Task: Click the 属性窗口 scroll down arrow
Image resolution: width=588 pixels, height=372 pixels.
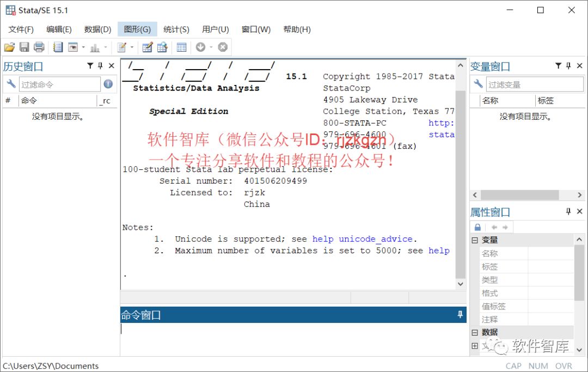Action: 579,350
